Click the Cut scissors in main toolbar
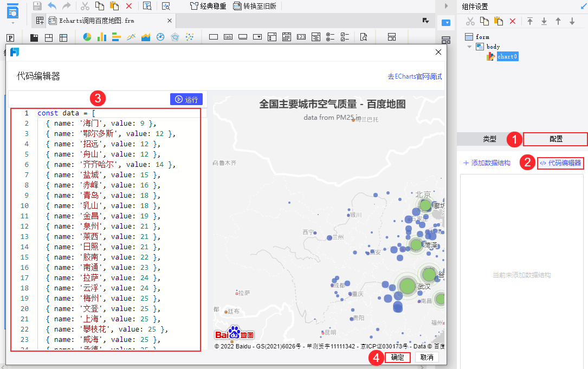The width and height of the screenshot is (588, 369). point(85,5)
